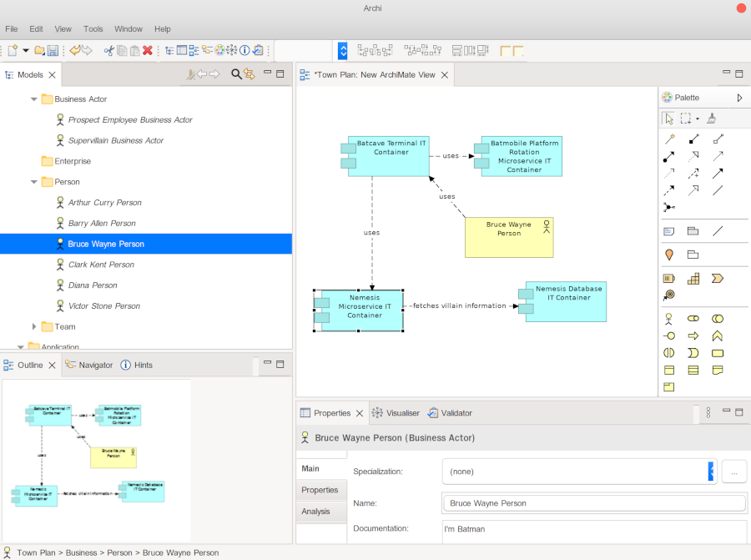Select the Business Interface palette tool
This screenshot has width=751, height=560.
(669, 335)
